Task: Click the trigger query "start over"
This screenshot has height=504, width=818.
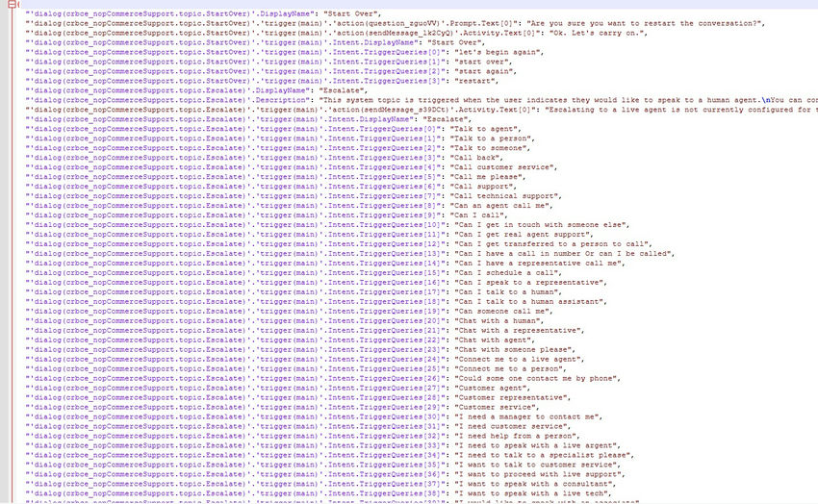Action: [x=482, y=62]
